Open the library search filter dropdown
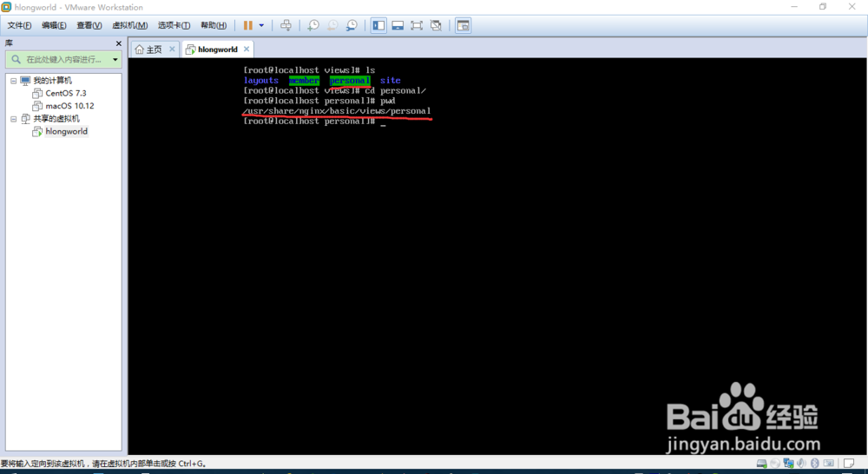The height and width of the screenshot is (474, 868). coord(115,59)
